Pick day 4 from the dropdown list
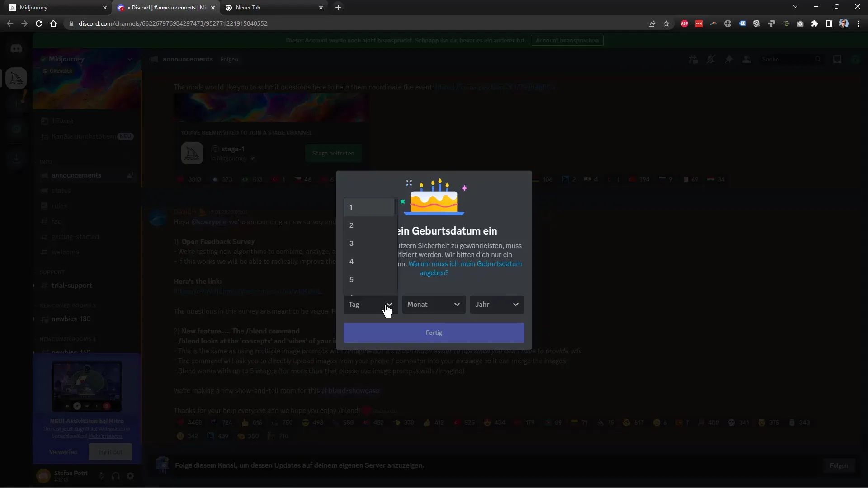The width and height of the screenshot is (868, 488). click(369, 262)
